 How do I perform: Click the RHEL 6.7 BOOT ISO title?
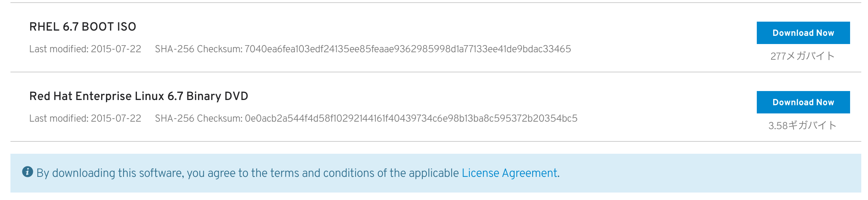coord(83,27)
